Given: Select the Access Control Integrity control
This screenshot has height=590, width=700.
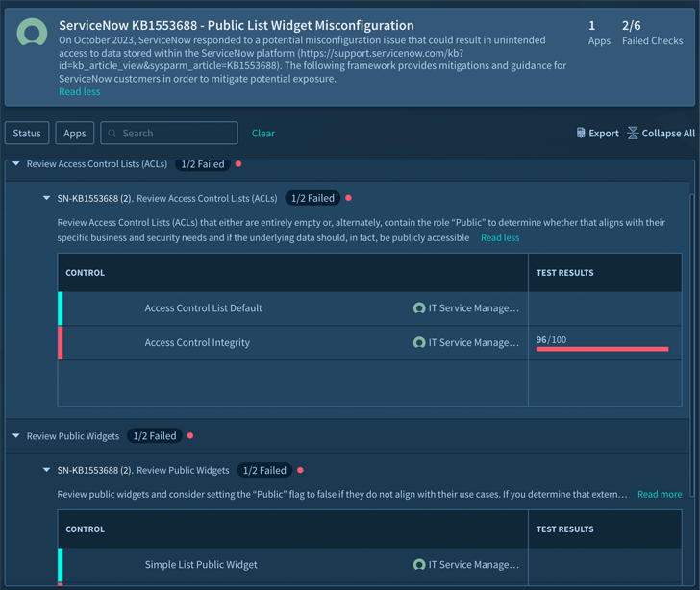Looking at the screenshot, I should point(197,342).
